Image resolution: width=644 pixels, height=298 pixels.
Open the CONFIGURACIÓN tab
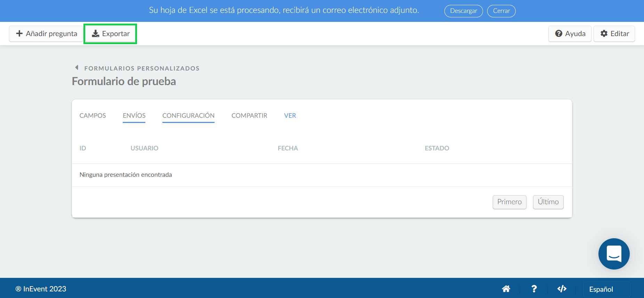pos(188,116)
